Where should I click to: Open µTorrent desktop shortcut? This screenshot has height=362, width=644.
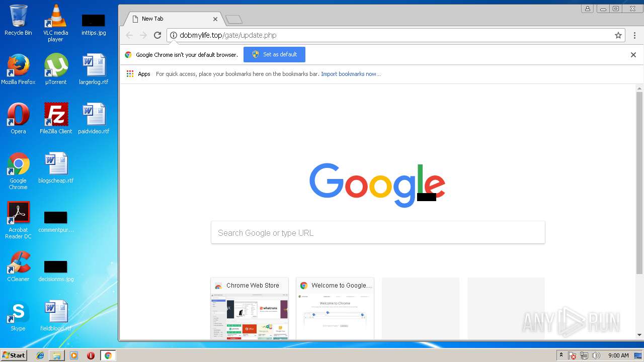click(56, 69)
